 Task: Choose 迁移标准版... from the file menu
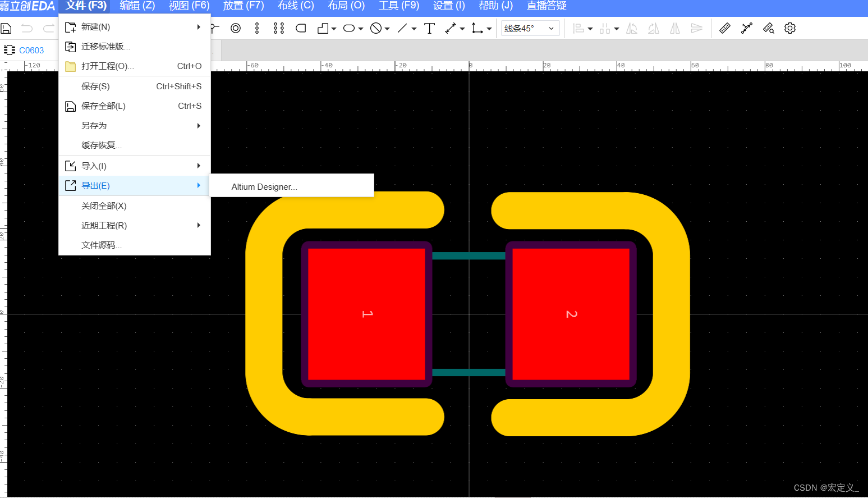(x=135, y=47)
